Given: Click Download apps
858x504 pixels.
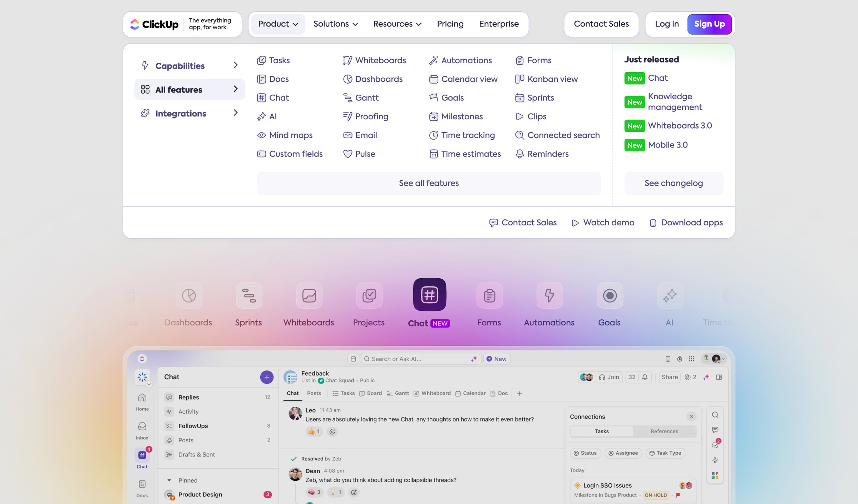Looking at the screenshot, I should 686,223.
